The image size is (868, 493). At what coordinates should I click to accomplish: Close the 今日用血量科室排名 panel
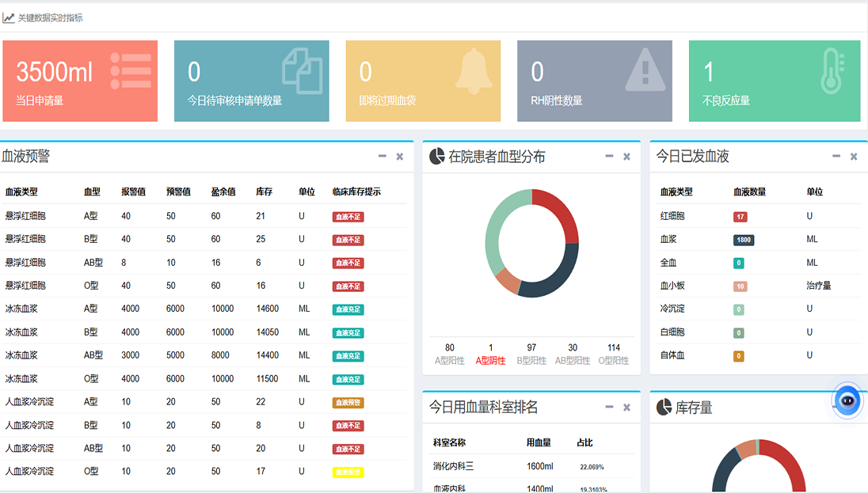pos(626,408)
